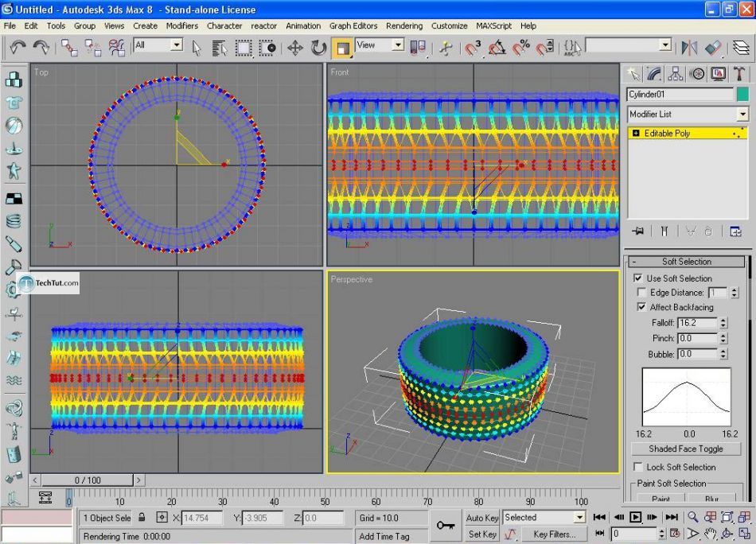Click Pin Stack icon below modifier stack
The width and height of the screenshot is (756, 544).
click(x=638, y=231)
